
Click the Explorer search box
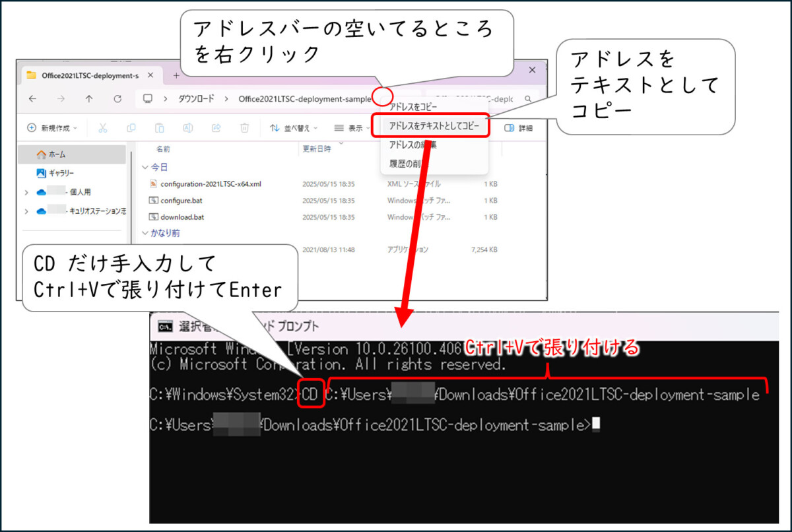[x=482, y=99]
